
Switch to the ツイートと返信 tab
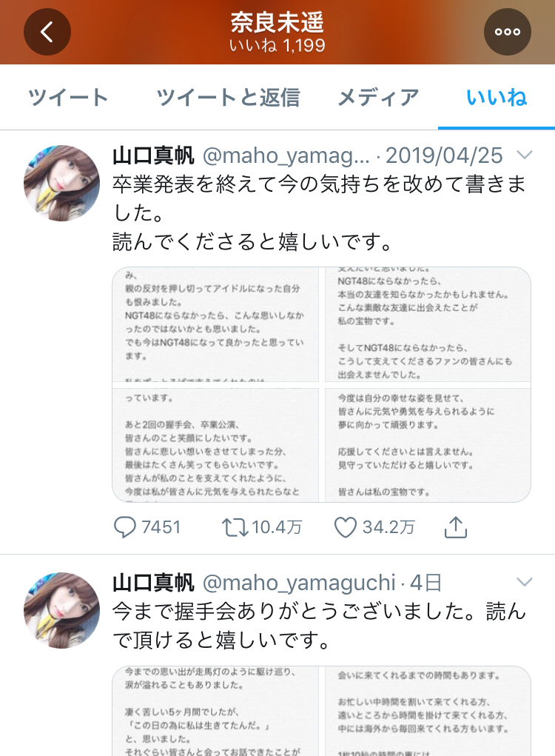pos(229,98)
